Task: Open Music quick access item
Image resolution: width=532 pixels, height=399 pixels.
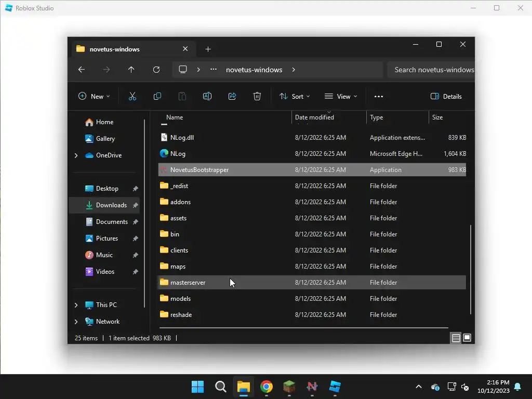Action: (104, 255)
